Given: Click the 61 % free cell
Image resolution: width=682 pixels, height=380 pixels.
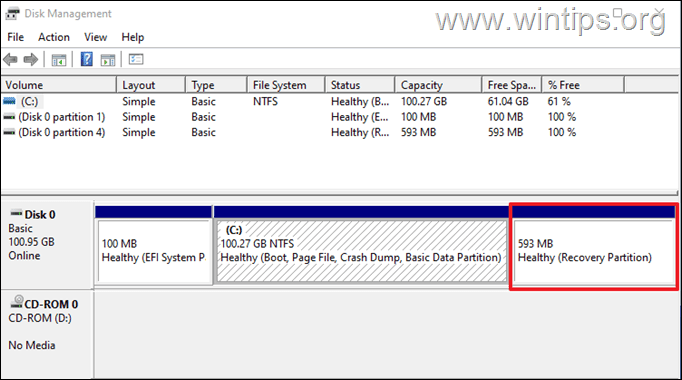Looking at the screenshot, I should [559, 101].
